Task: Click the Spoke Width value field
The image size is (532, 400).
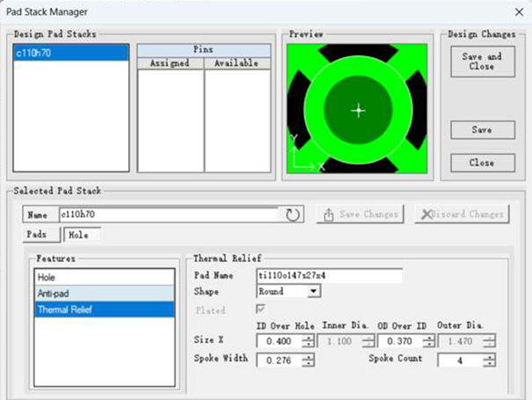Action: point(280,360)
